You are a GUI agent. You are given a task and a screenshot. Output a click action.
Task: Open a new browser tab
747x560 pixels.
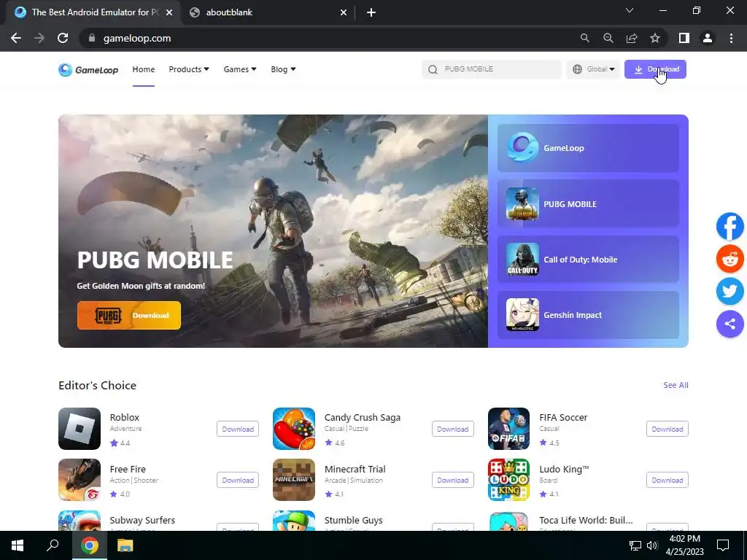coord(371,13)
